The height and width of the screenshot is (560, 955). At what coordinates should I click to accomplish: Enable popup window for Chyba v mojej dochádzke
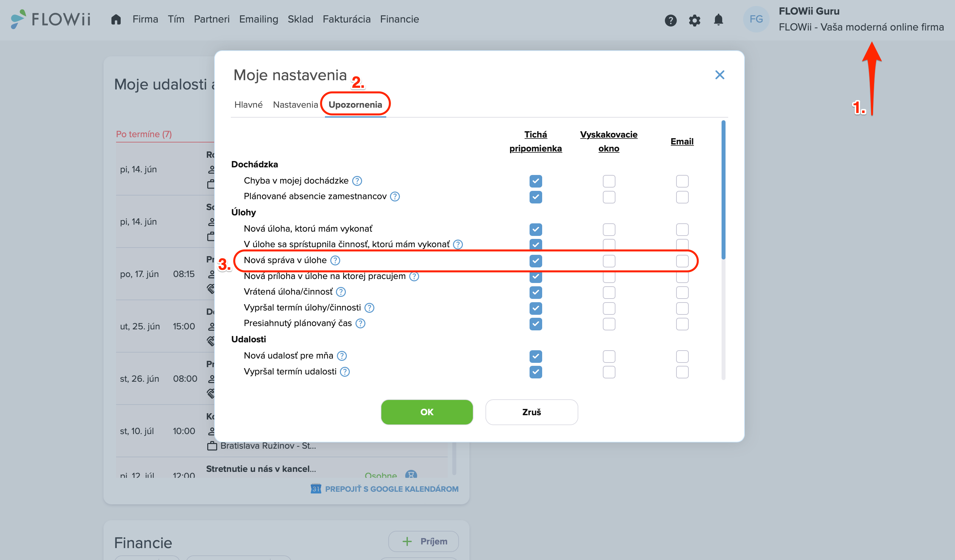[x=609, y=181]
